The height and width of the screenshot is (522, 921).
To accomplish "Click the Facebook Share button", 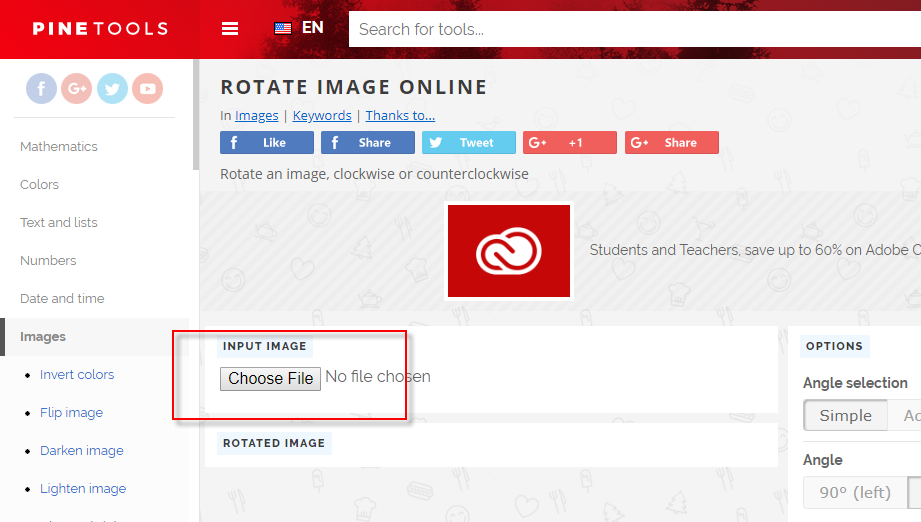I will pos(368,143).
